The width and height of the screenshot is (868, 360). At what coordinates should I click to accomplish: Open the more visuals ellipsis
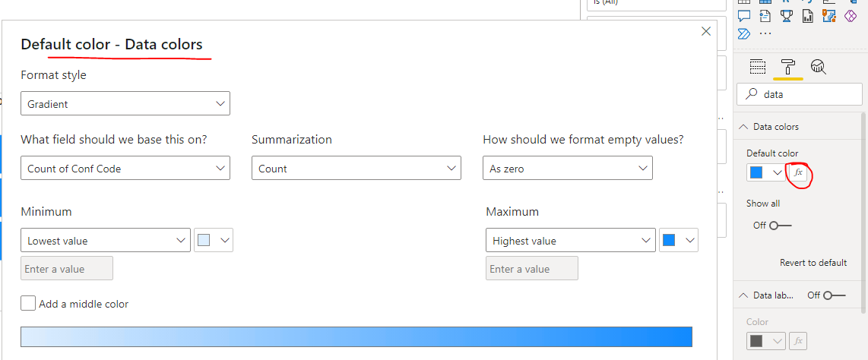point(765,33)
